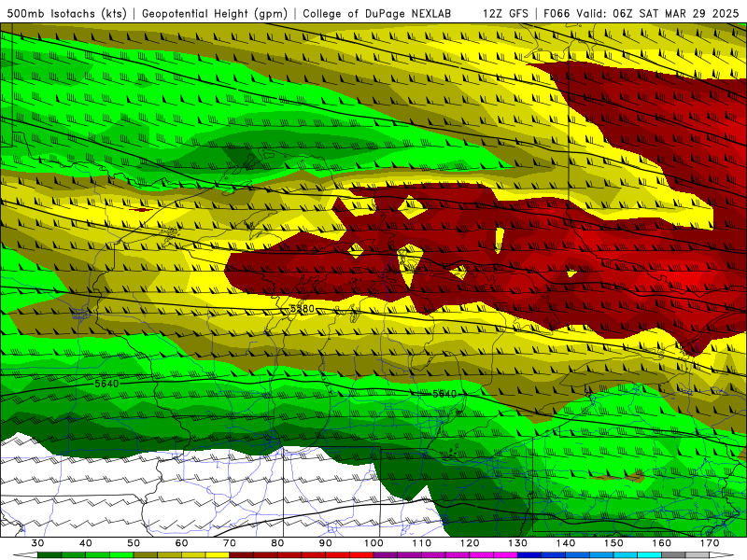Click the '70' colorbar scale label

(x=230, y=543)
